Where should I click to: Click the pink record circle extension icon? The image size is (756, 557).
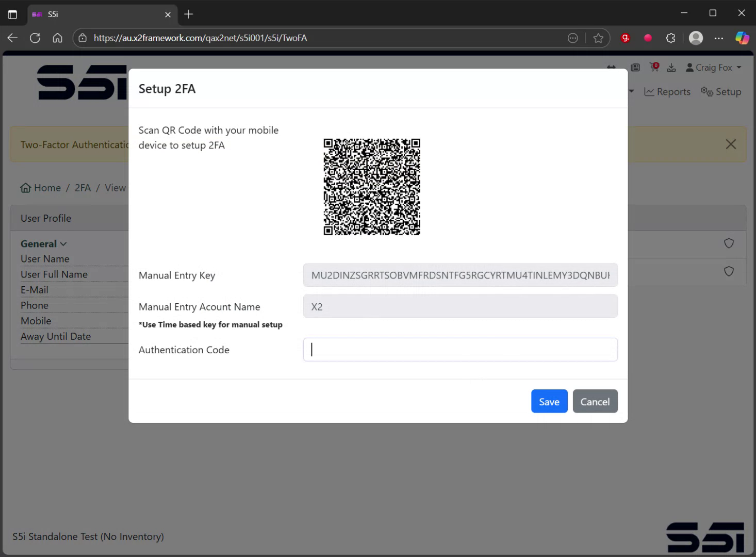(x=648, y=38)
